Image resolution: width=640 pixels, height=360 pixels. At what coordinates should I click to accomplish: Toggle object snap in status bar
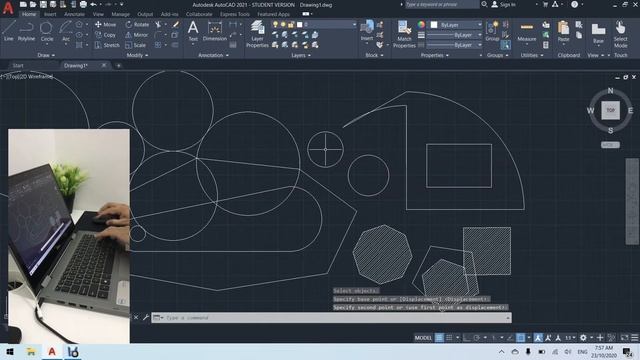(x=520, y=338)
